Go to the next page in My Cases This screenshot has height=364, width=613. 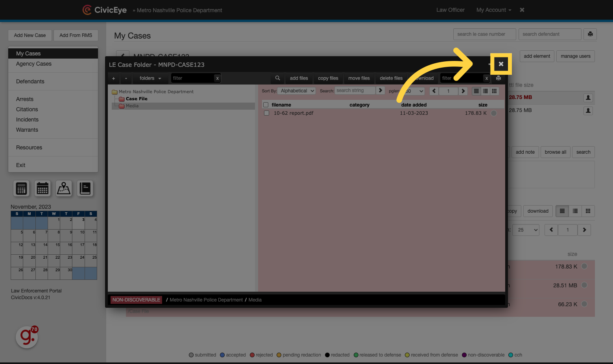tap(584, 230)
